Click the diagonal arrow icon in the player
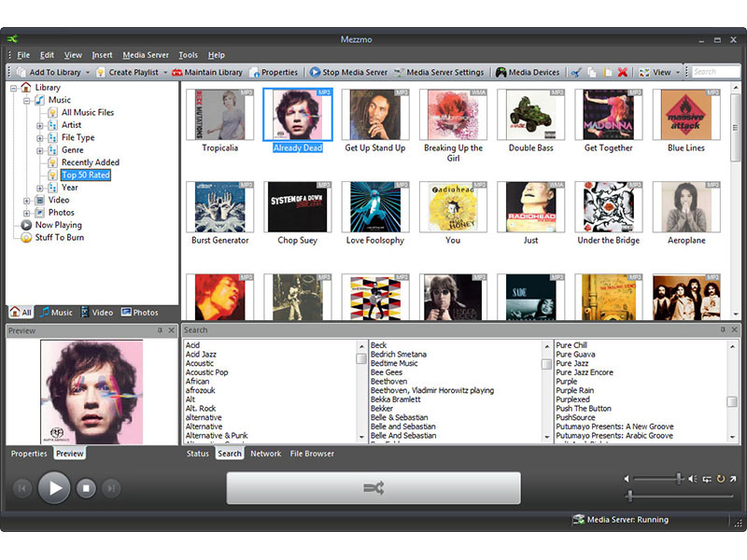Viewport: 747px width, 560px height. point(733,479)
